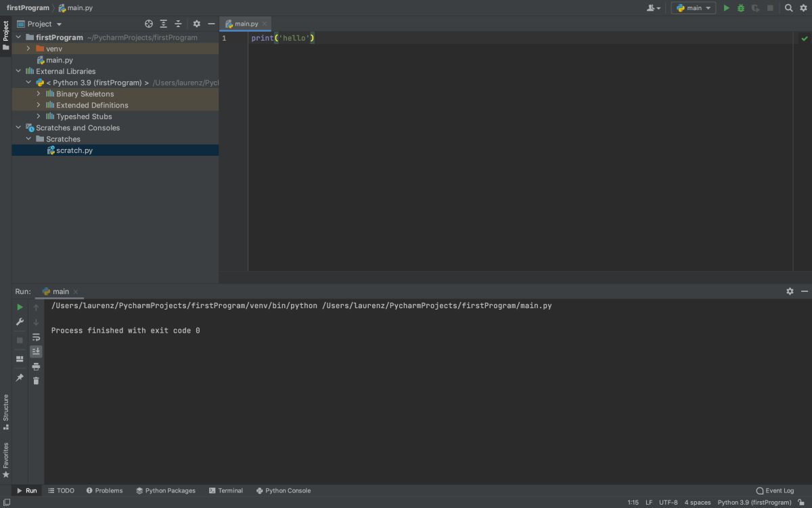The width and height of the screenshot is (812, 508).
Task: Collapse Python 3.9 (firstProgram) node
Action: (28, 83)
